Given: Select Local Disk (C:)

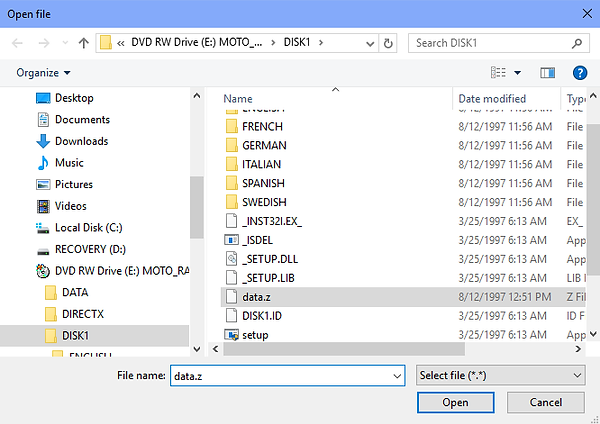Looking at the screenshot, I should 89,228.
